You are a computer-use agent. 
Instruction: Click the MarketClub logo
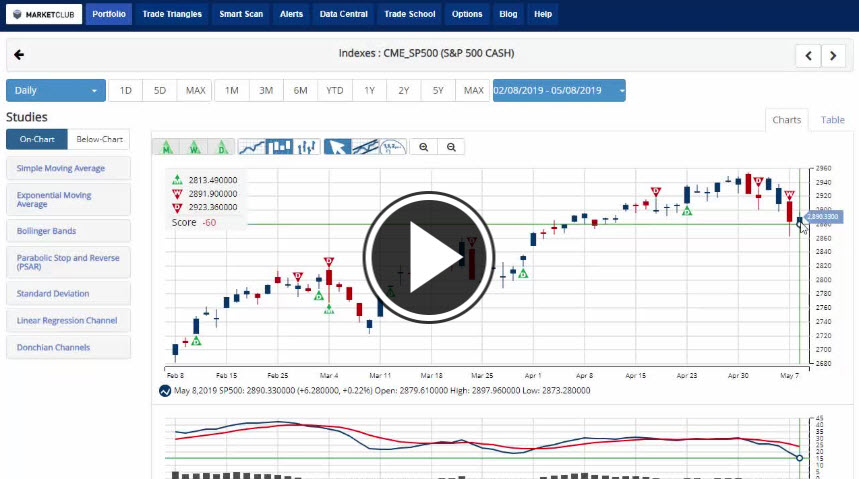(x=44, y=14)
